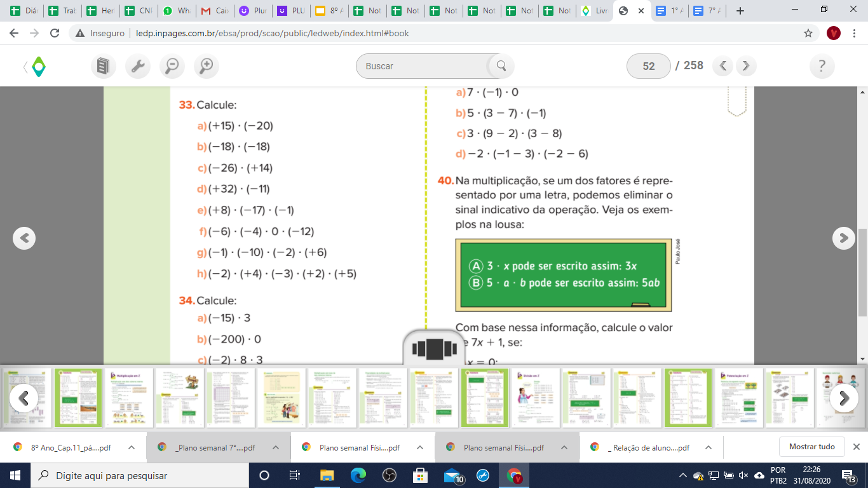Flip to next page with right side arrow

click(844, 238)
